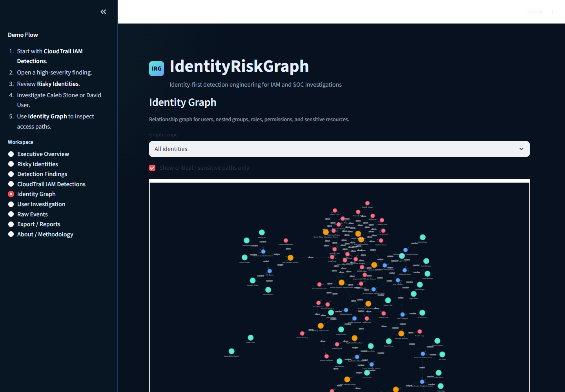Untick Show critical / sensitive paths only
The image size is (565, 392).
152,168
